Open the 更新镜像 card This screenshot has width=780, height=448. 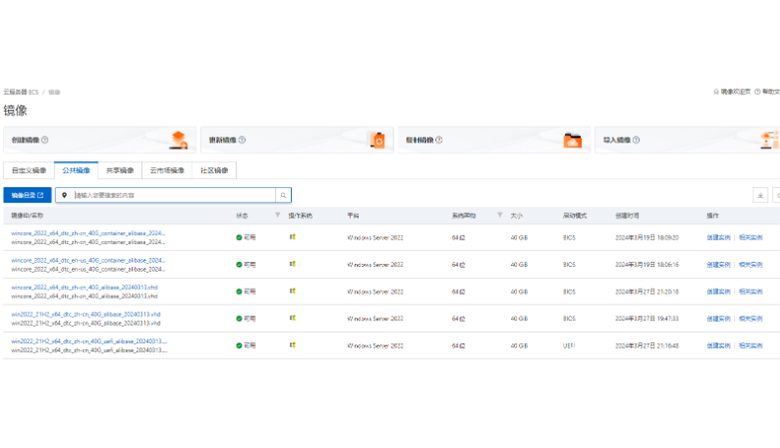[297, 140]
